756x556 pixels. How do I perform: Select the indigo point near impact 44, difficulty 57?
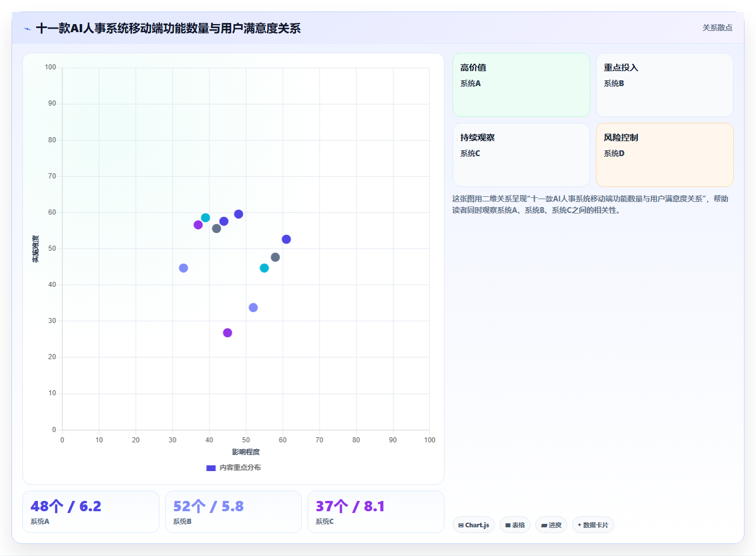[x=224, y=221]
